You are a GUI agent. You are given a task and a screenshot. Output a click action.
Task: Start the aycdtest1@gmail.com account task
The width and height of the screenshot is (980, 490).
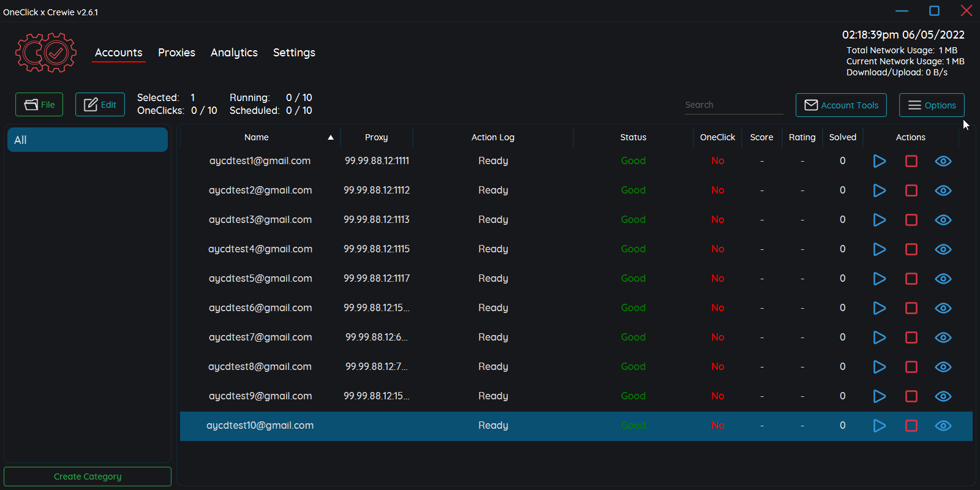pyautogui.click(x=879, y=161)
